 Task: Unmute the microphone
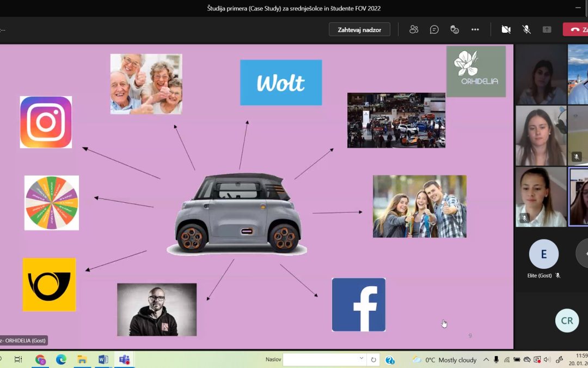pos(526,29)
